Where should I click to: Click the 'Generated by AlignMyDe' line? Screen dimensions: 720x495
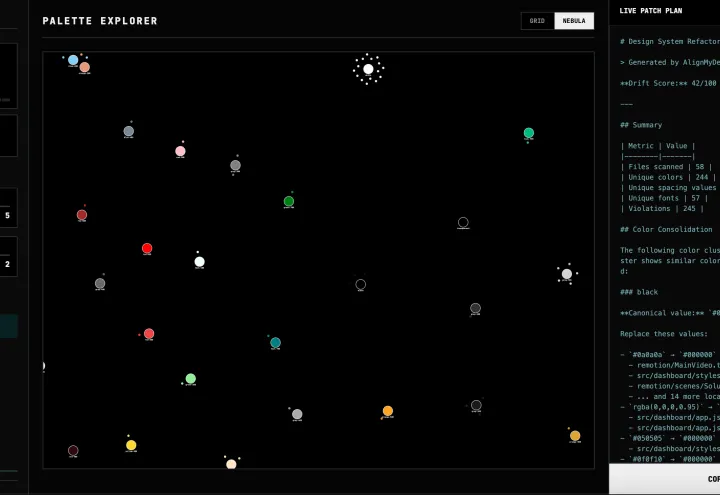tap(669, 62)
